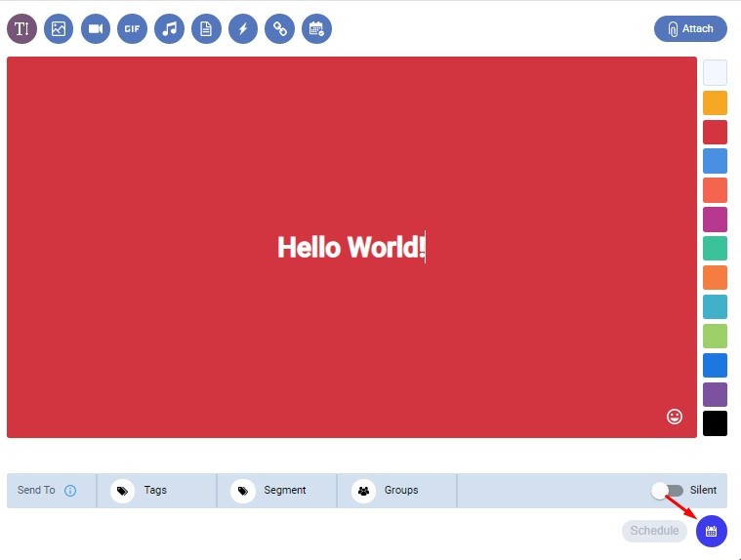
Task: Choose the royal blue background swatch
Action: [x=715, y=366]
